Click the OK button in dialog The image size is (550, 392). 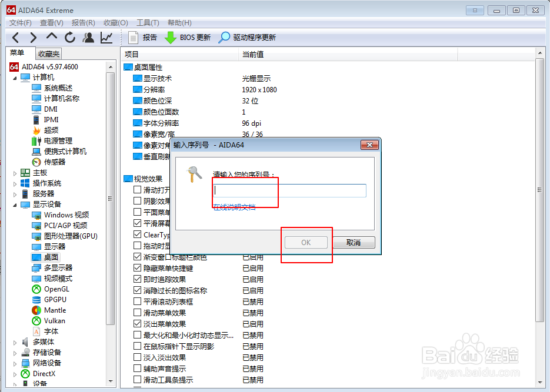[306, 242]
